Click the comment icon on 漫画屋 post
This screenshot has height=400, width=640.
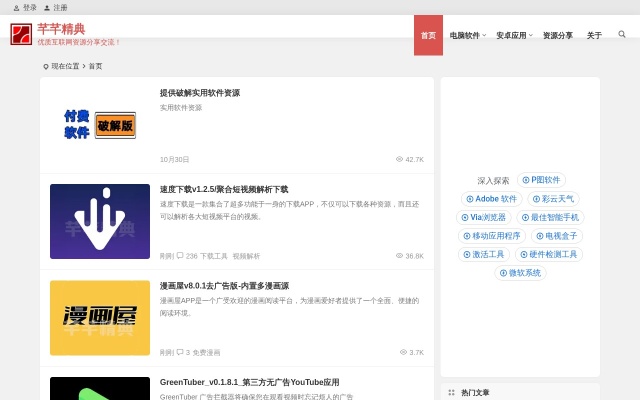click(180, 352)
